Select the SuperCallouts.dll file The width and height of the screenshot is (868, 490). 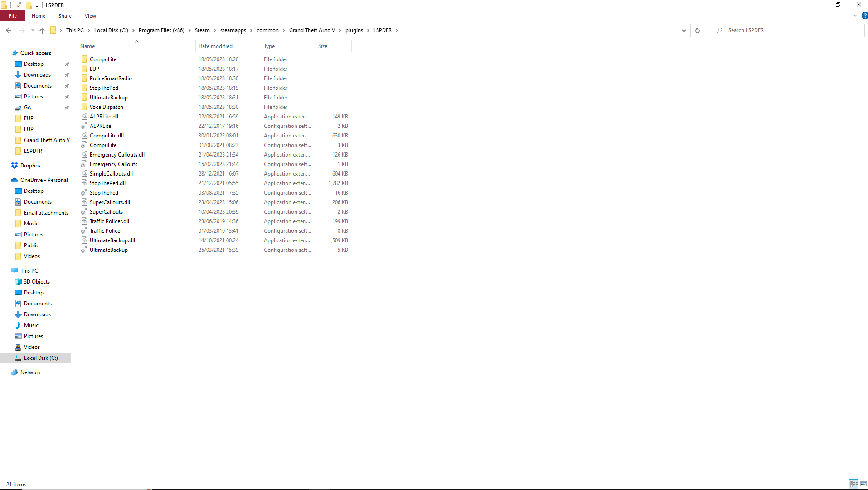[x=110, y=202]
